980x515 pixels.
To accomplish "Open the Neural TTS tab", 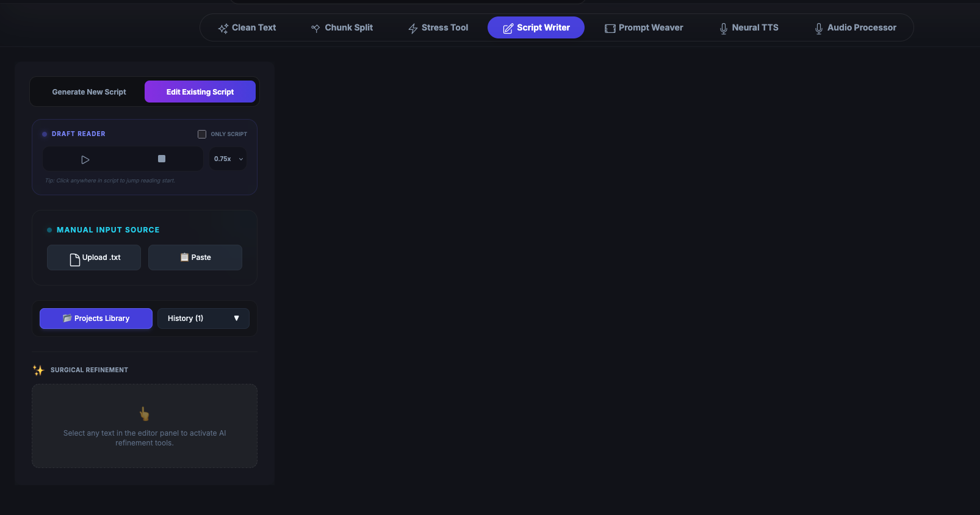I will pos(749,27).
